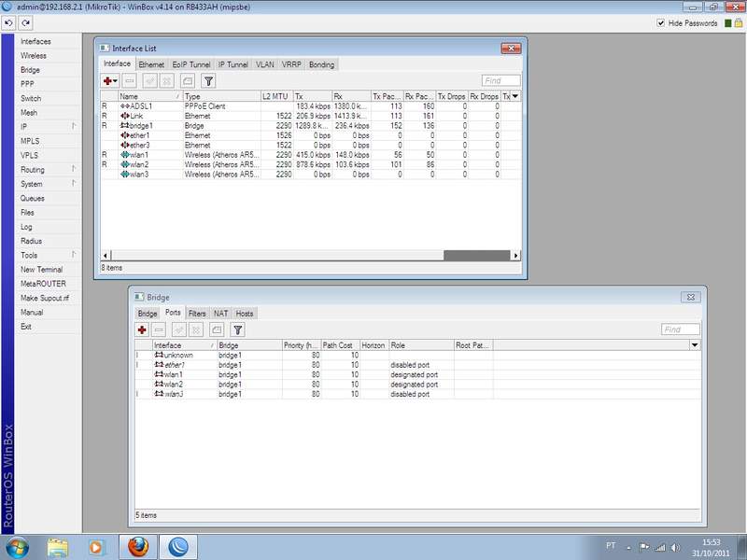Add new interface with red plus button
The width and height of the screenshot is (747, 560).
110,81
